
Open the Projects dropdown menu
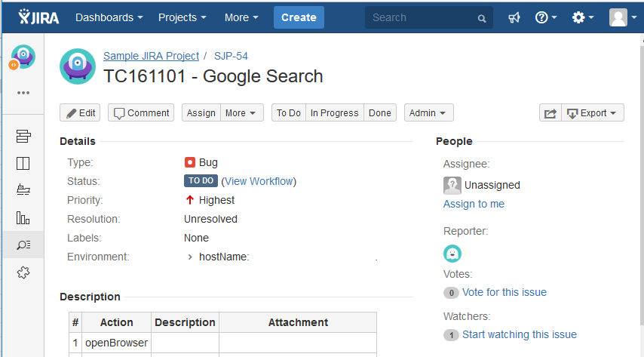coord(182,17)
